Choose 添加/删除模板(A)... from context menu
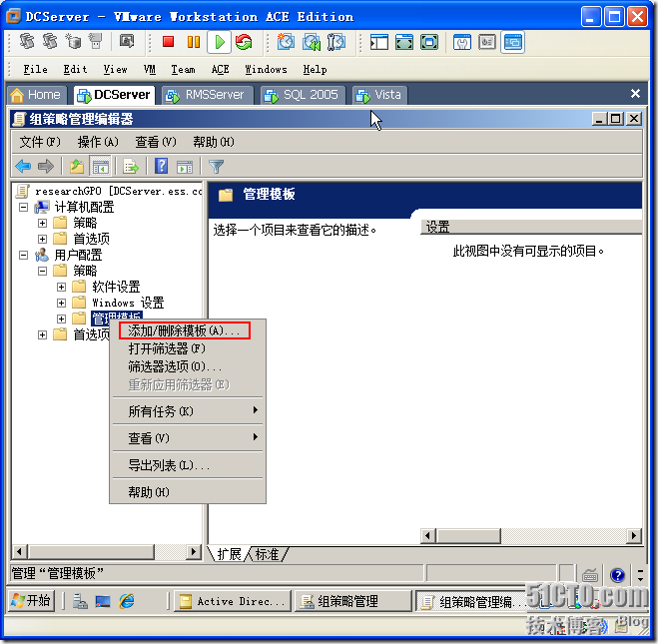This screenshot has width=658, height=644. click(x=187, y=330)
